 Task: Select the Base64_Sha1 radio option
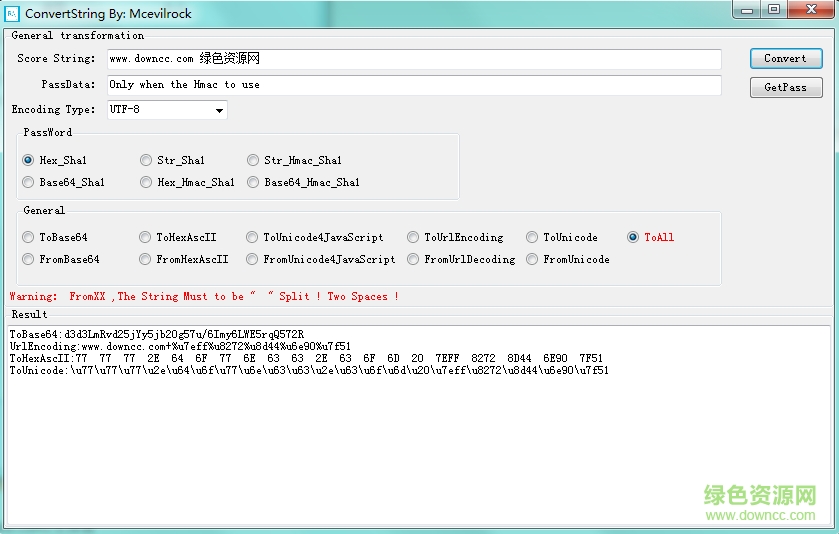(x=29, y=183)
